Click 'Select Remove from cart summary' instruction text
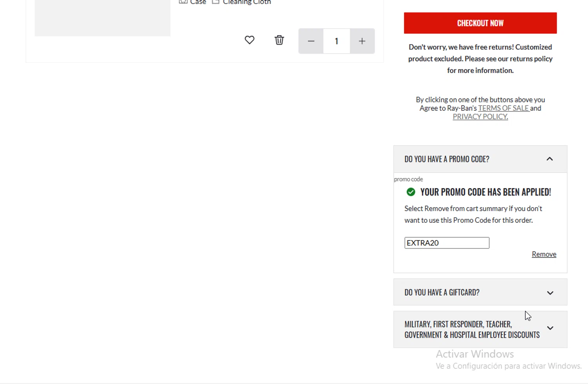Viewport: 588px width, 384px height. click(x=473, y=214)
